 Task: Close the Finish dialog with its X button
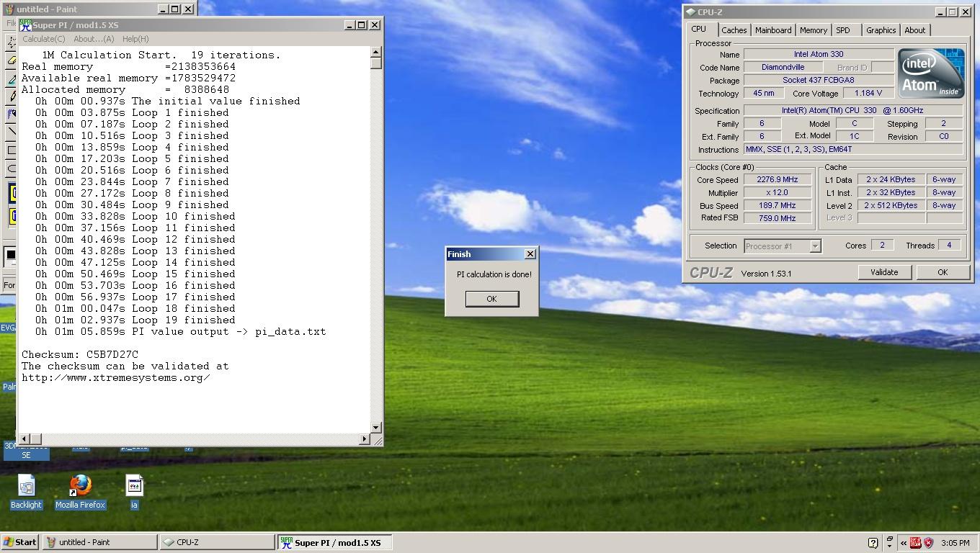tap(530, 254)
